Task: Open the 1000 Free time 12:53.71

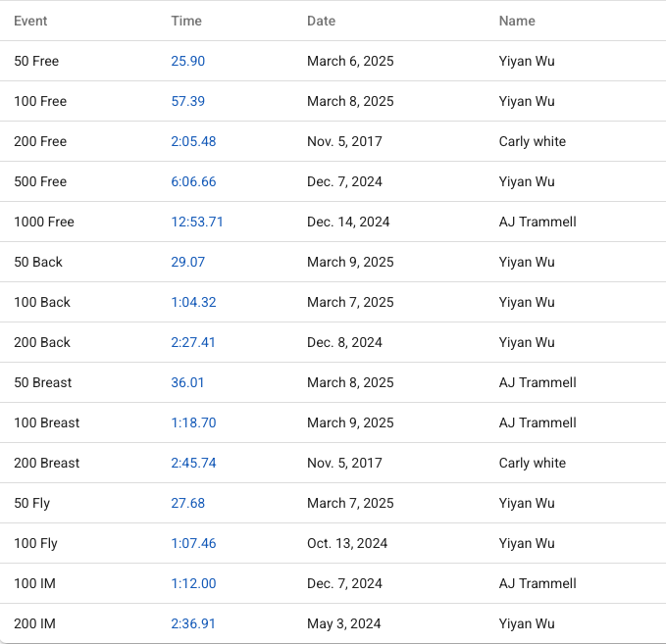Action: (197, 222)
